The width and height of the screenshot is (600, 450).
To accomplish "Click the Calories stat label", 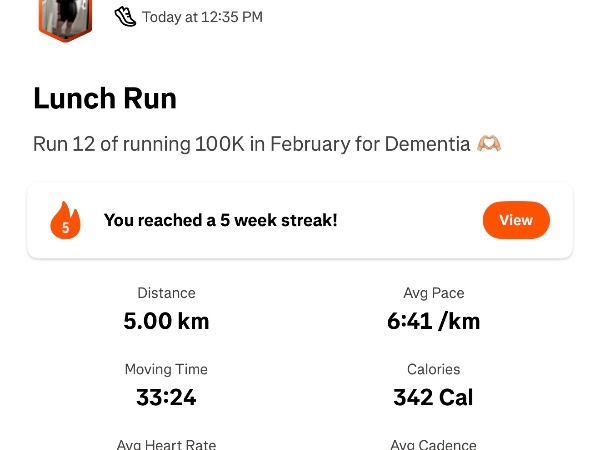I will coord(434,369).
